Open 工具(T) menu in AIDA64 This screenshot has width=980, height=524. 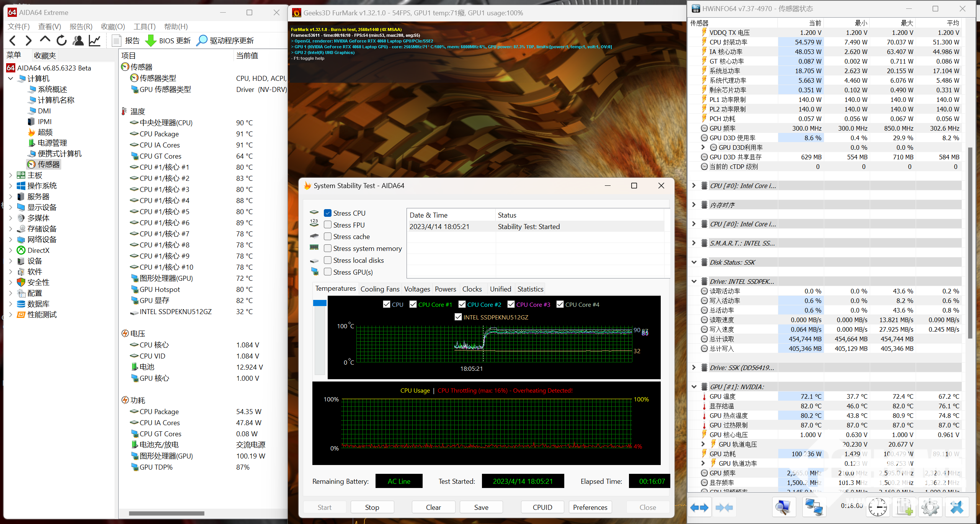pyautogui.click(x=144, y=26)
